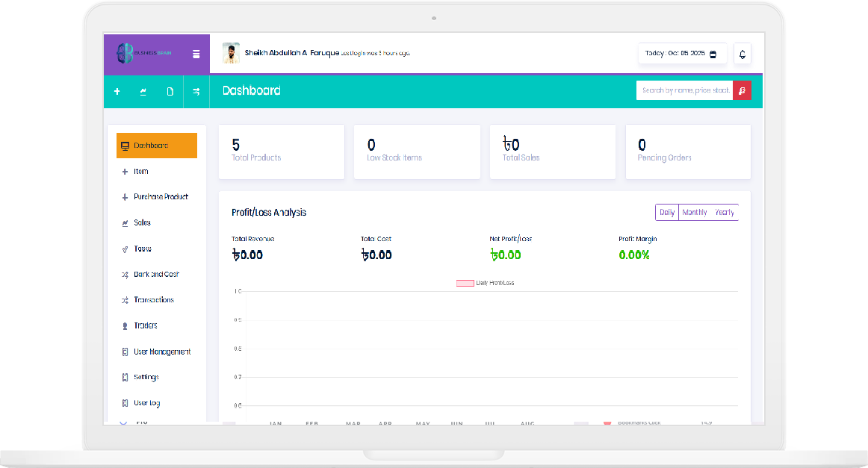Screen dimensions: 868x468
Task: Switch chart to Daily view
Action: (667, 213)
